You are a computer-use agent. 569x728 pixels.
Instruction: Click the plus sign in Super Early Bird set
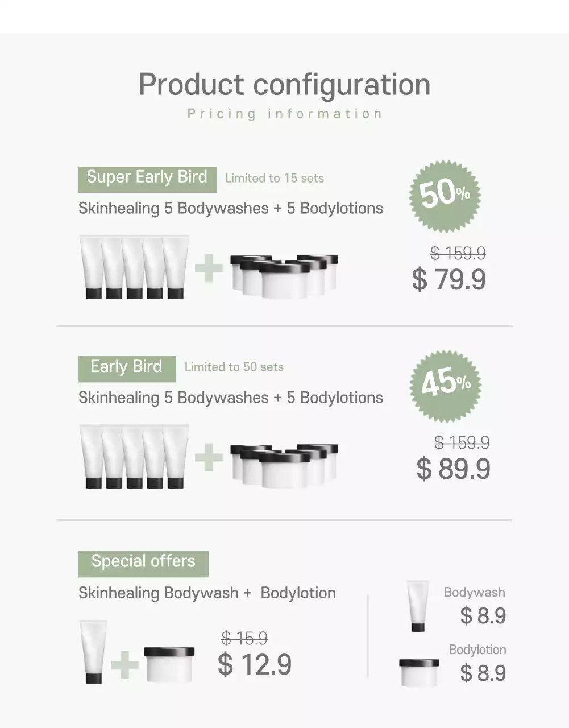point(209,268)
